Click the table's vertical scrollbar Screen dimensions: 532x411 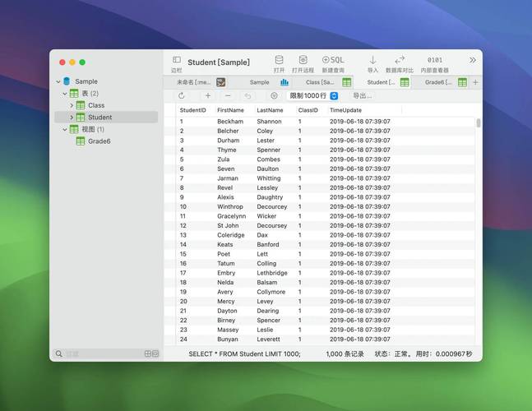click(x=479, y=123)
